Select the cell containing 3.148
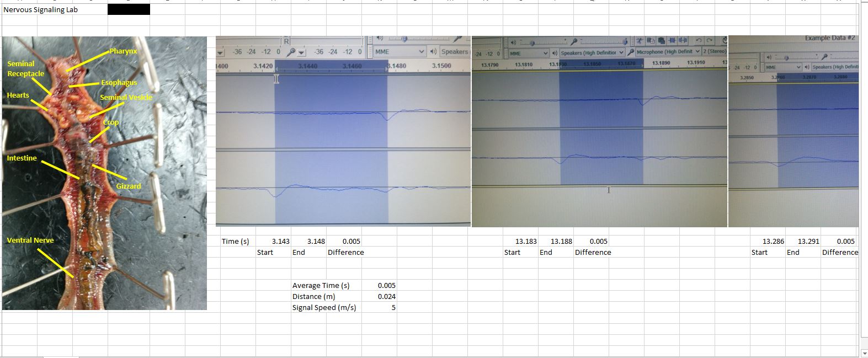The image size is (868, 358). [x=308, y=241]
